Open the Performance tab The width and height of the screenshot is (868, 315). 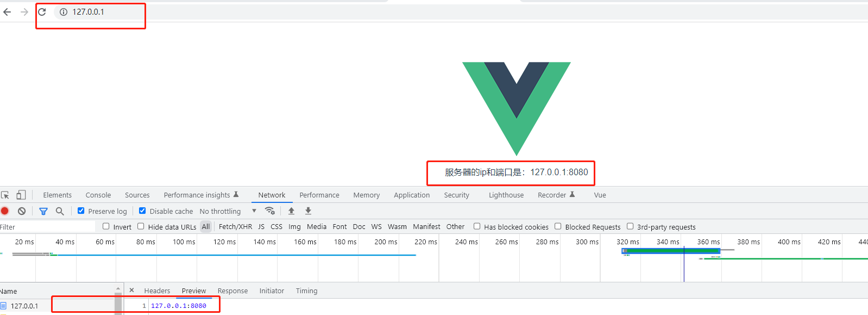click(319, 195)
